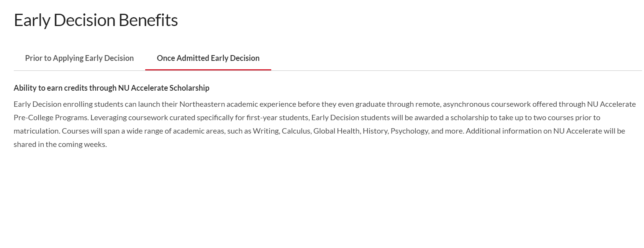Image resolution: width=644 pixels, height=248 pixels.
Task: Click 'Global Health' in the course list
Action: click(336, 131)
